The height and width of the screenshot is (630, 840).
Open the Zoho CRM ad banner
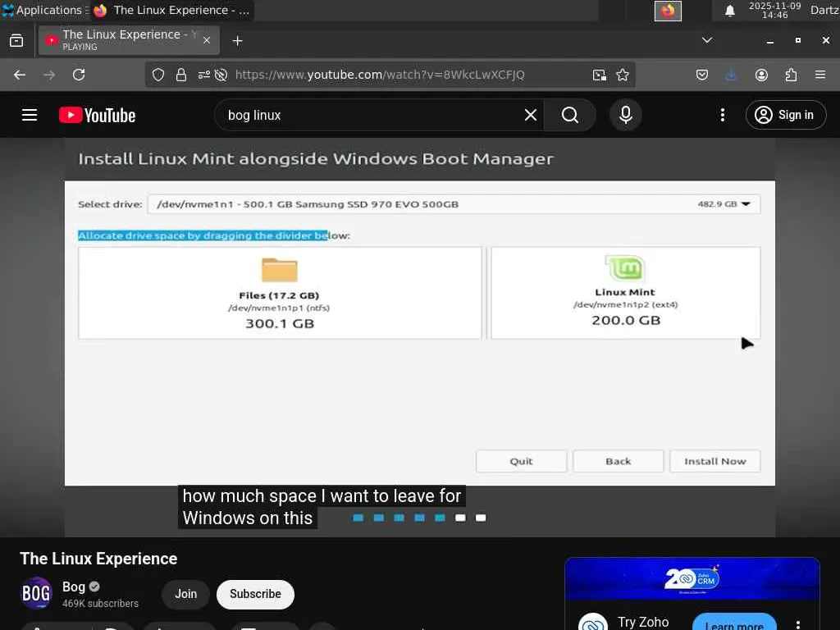click(692, 578)
